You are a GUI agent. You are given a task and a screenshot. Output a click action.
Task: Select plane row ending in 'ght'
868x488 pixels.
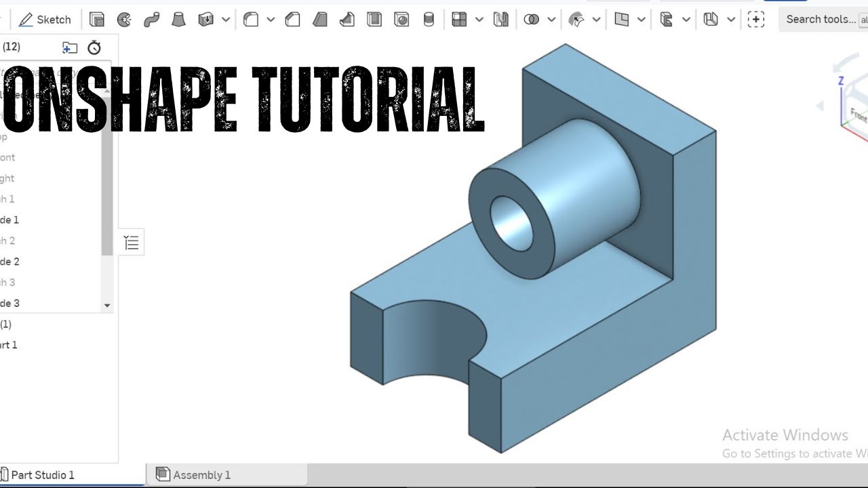(7, 178)
